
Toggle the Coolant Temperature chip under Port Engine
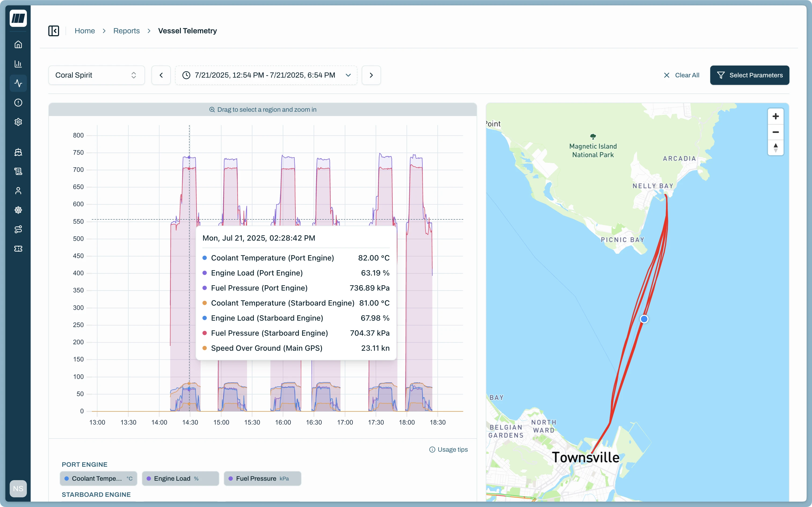(98, 478)
